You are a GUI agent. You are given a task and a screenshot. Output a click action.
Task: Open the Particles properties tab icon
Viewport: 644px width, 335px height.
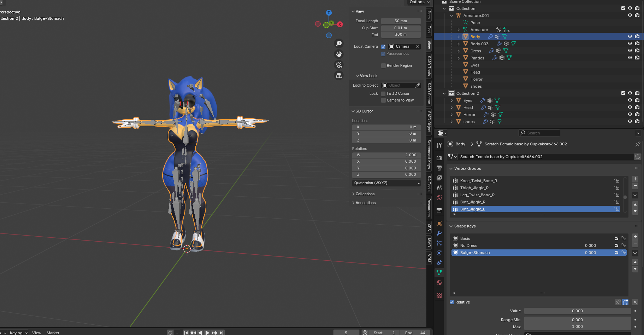coord(439,243)
